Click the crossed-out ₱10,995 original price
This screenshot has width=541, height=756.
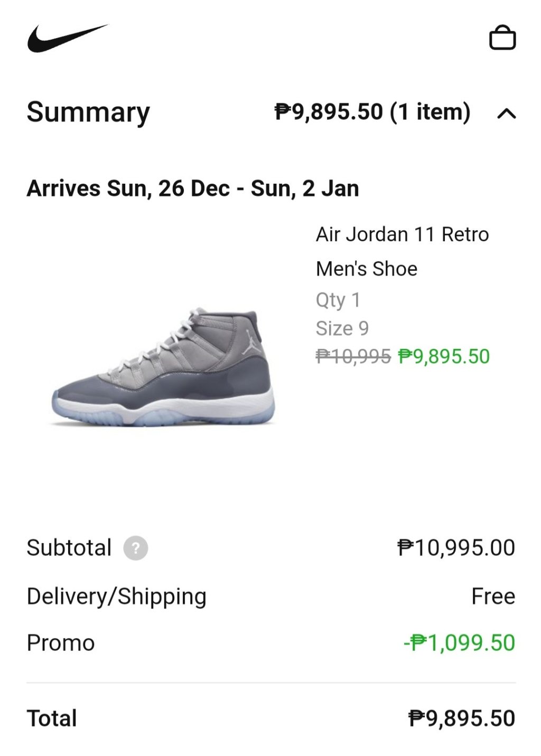point(353,357)
